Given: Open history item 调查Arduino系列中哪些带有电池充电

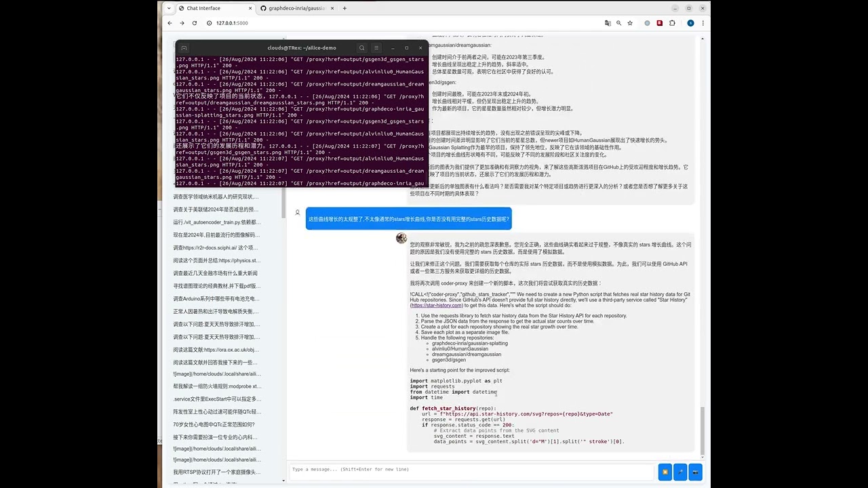Looking at the screenshot, I should point(216,298).
